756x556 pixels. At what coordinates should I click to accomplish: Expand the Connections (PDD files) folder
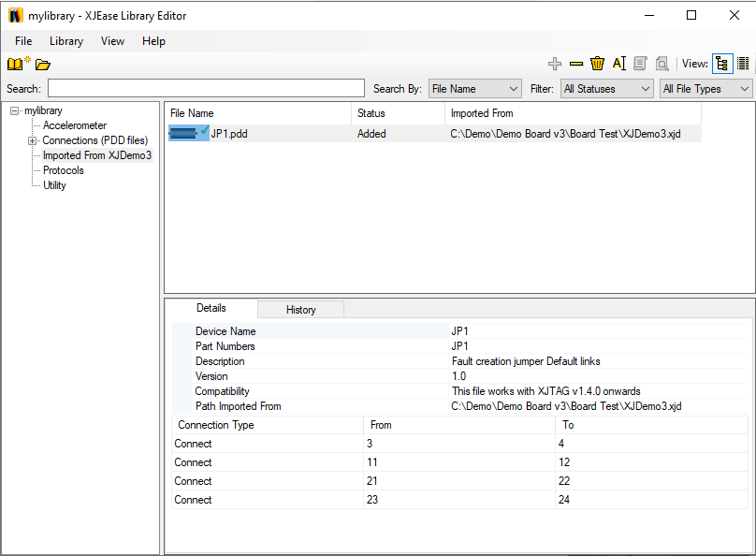(32, 140)
